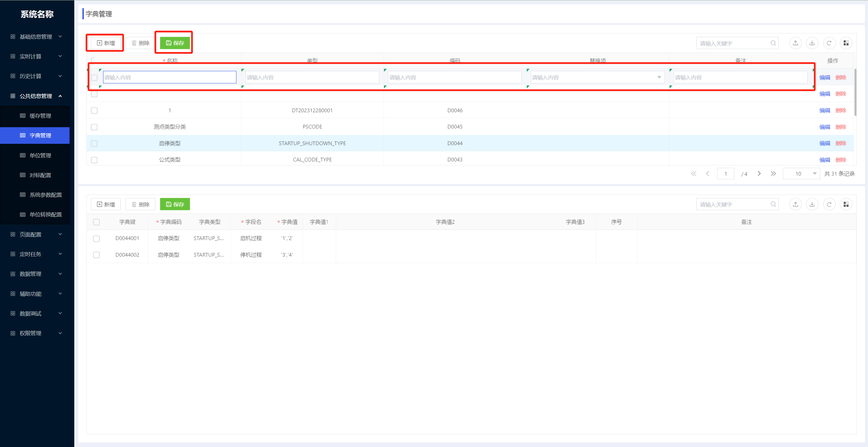Save changes with the upper 保存 button

point(175,43)
